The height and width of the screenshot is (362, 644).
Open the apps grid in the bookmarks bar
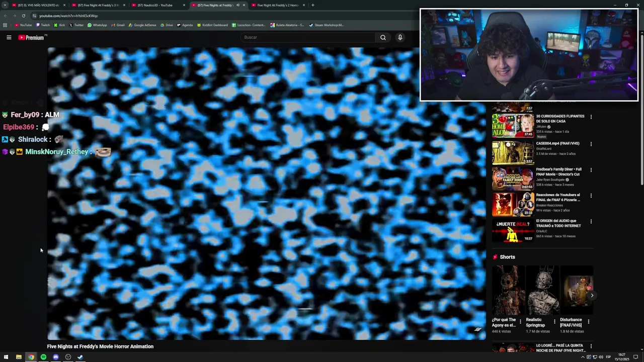(5, 25)
